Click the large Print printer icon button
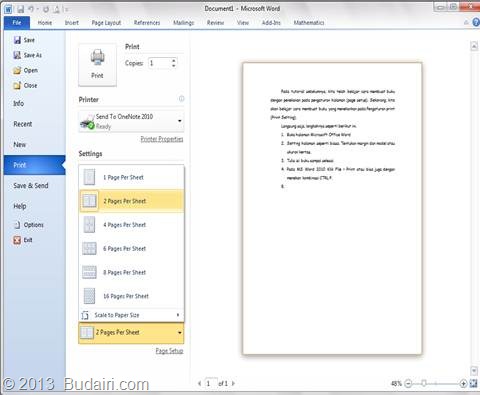 tap(97, 65)
